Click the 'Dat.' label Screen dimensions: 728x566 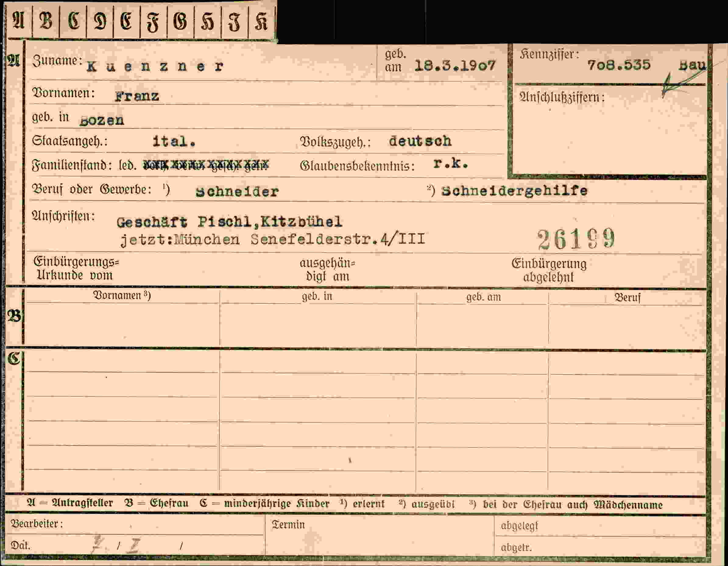pos(20,546)
